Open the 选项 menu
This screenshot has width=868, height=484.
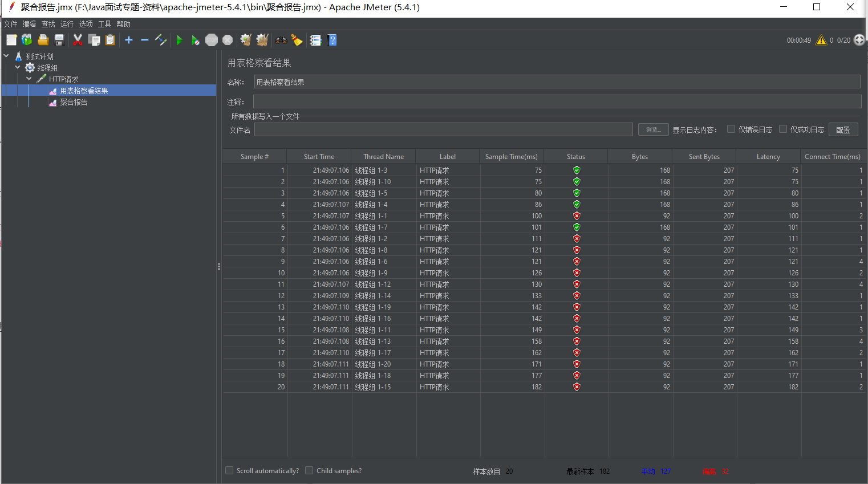(86, 24)
